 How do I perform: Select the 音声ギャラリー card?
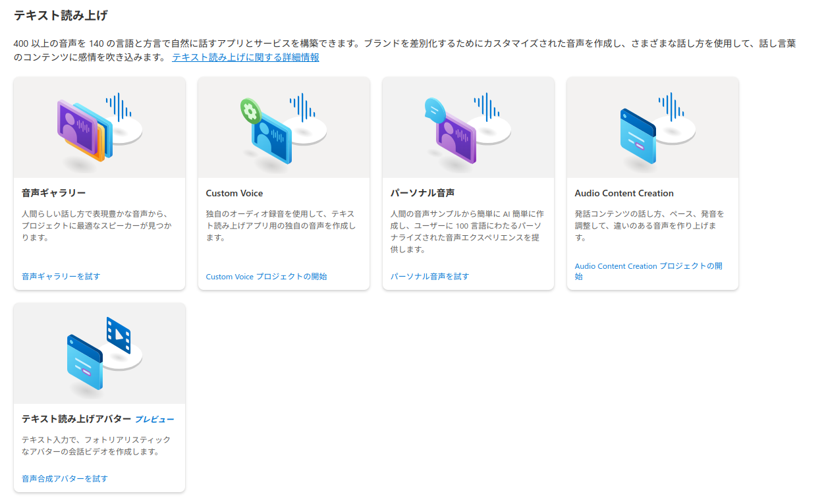(x=99, y=182)
